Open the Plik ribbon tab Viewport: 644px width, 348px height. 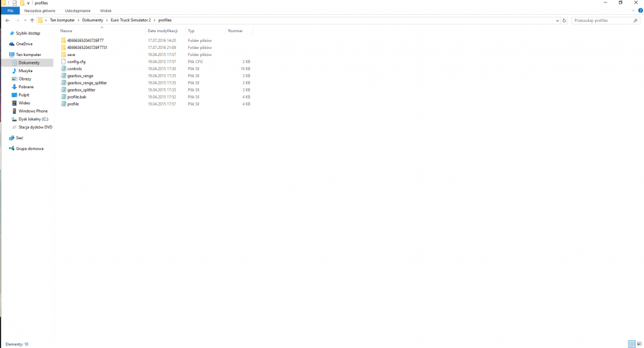(x=10, y=11)
